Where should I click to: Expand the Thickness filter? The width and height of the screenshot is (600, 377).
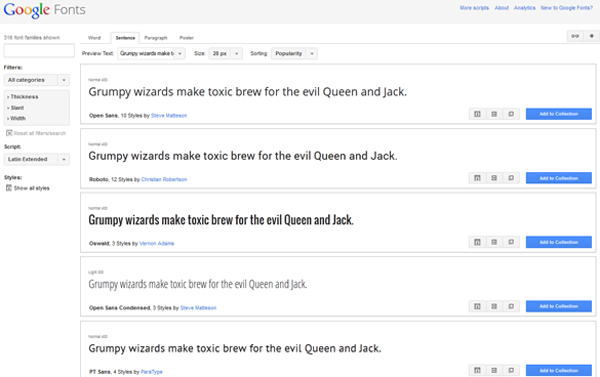23,97
